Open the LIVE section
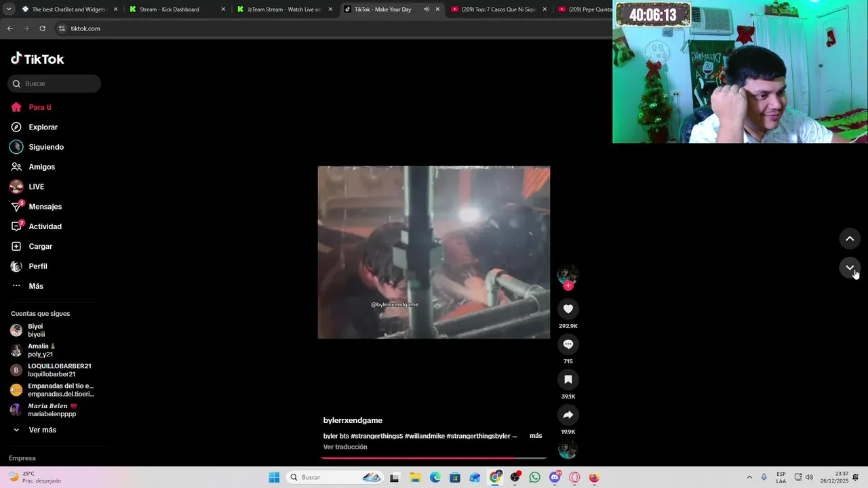 (27, 186)
